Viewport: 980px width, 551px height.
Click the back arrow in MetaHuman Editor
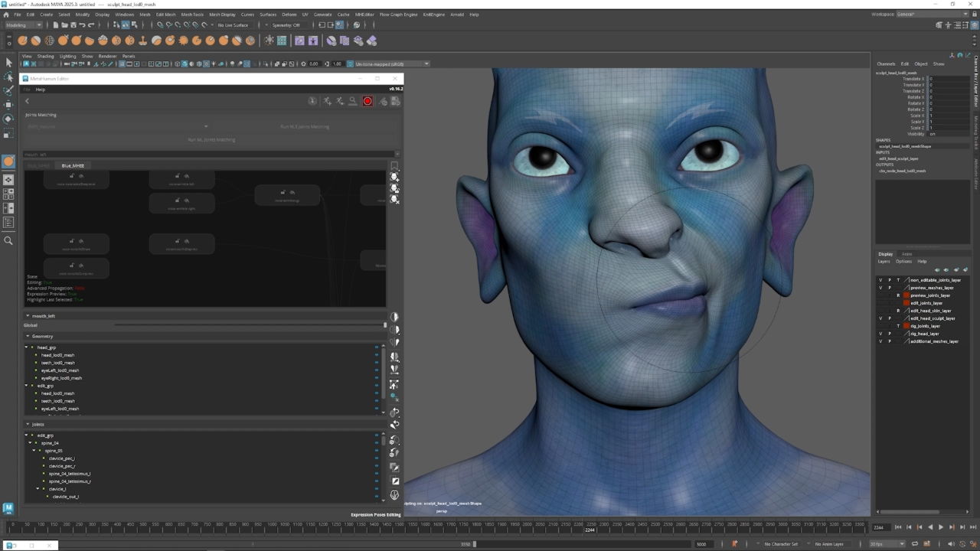pyautogui.click(x=27, y=101)
